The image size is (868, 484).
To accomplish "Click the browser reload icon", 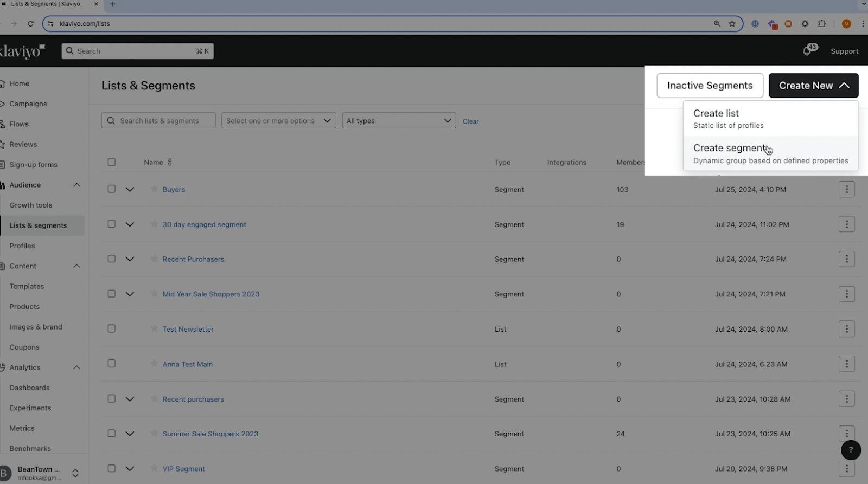I will tap(30, 24).
